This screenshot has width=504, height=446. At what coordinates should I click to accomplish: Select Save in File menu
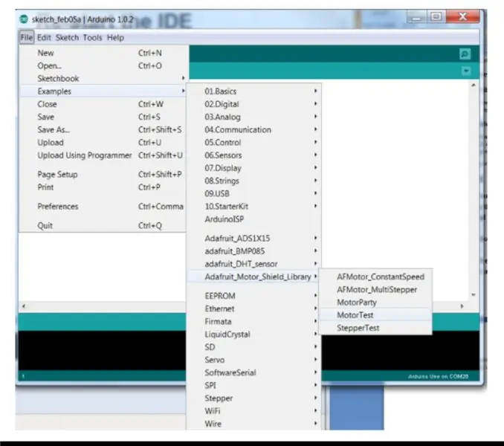(x=103, y=117)
